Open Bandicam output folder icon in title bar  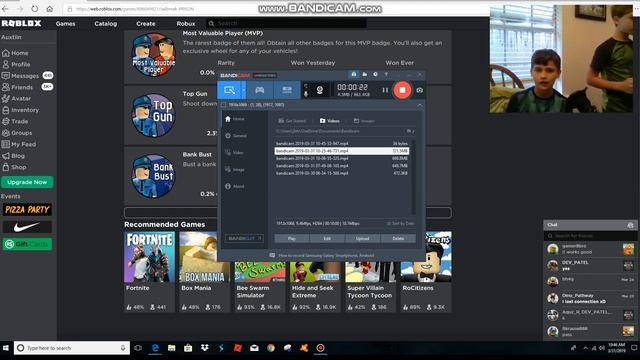(364, 75)
